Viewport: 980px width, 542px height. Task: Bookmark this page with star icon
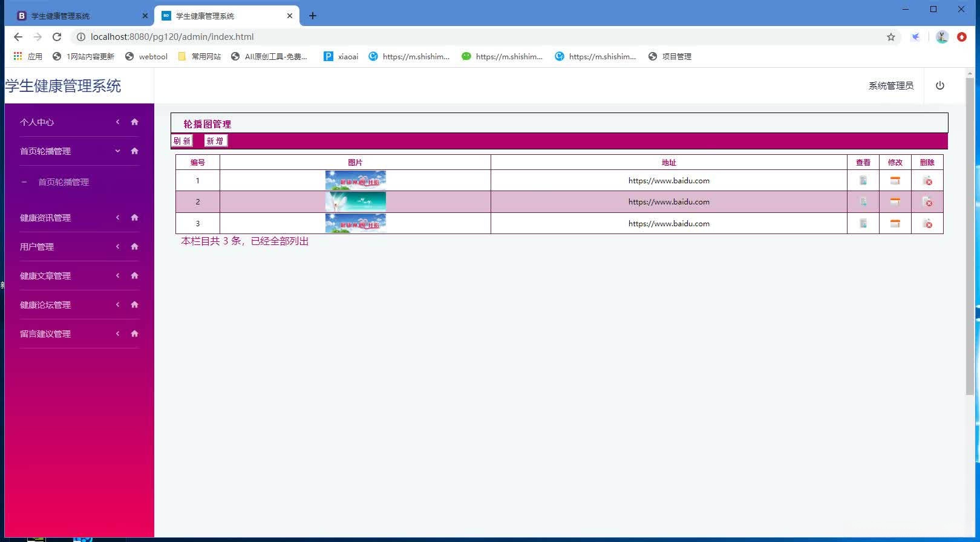[891, 37]
